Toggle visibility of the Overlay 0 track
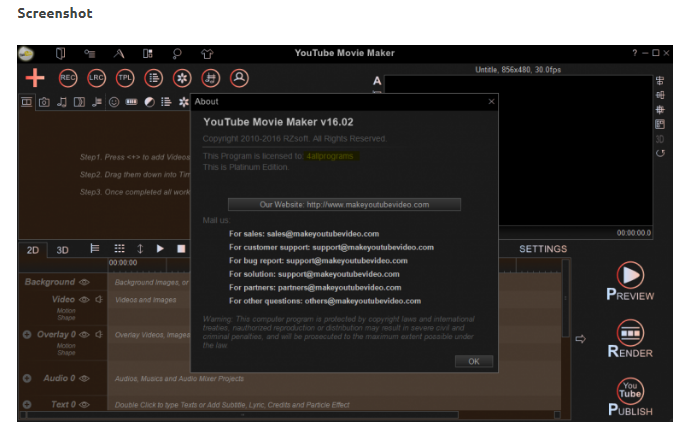The height and width of the screenshot is (440, 683). pyautogui.click(x=84, y=335)
